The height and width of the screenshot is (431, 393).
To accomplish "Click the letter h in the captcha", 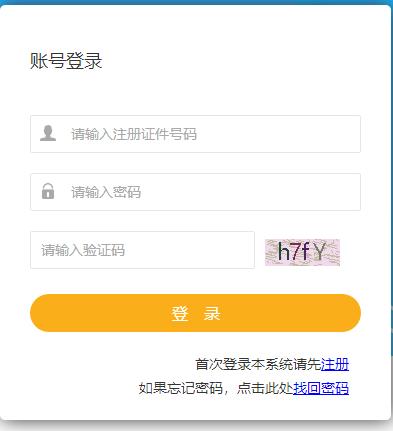I will (x=283, y=252).
